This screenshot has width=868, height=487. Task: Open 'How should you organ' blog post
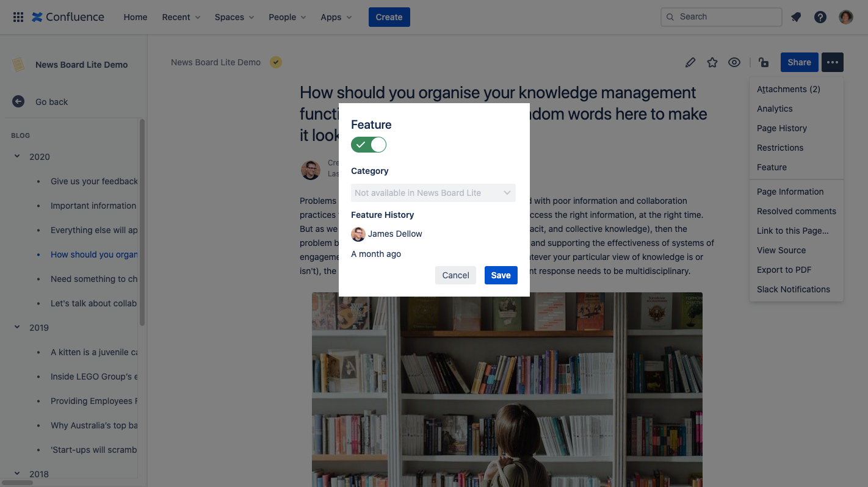(x=94, y=254)
